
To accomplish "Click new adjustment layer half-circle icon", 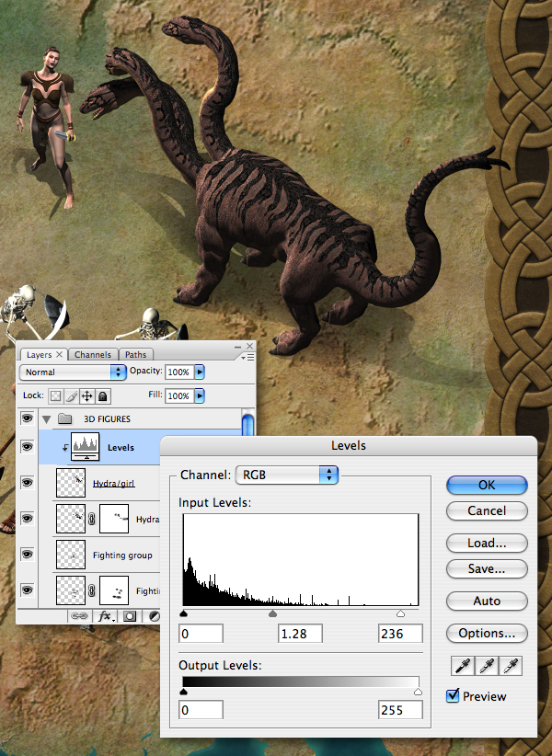I will (154, 615).
